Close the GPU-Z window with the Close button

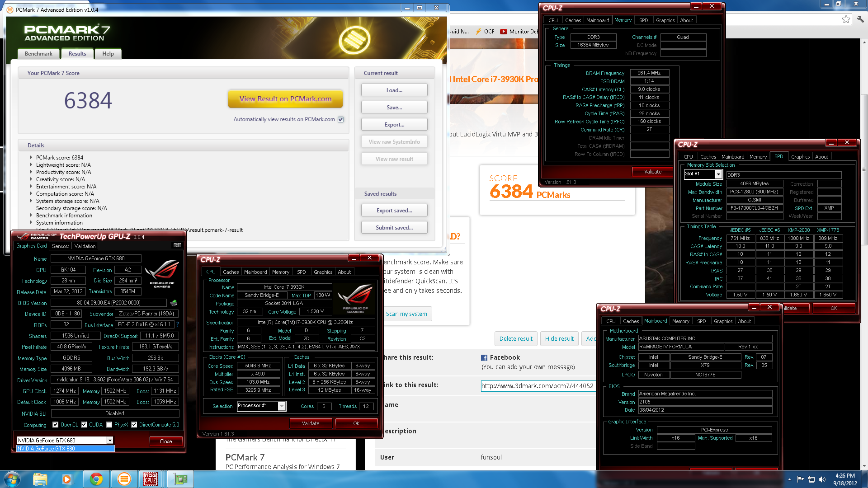pos(166,441)
